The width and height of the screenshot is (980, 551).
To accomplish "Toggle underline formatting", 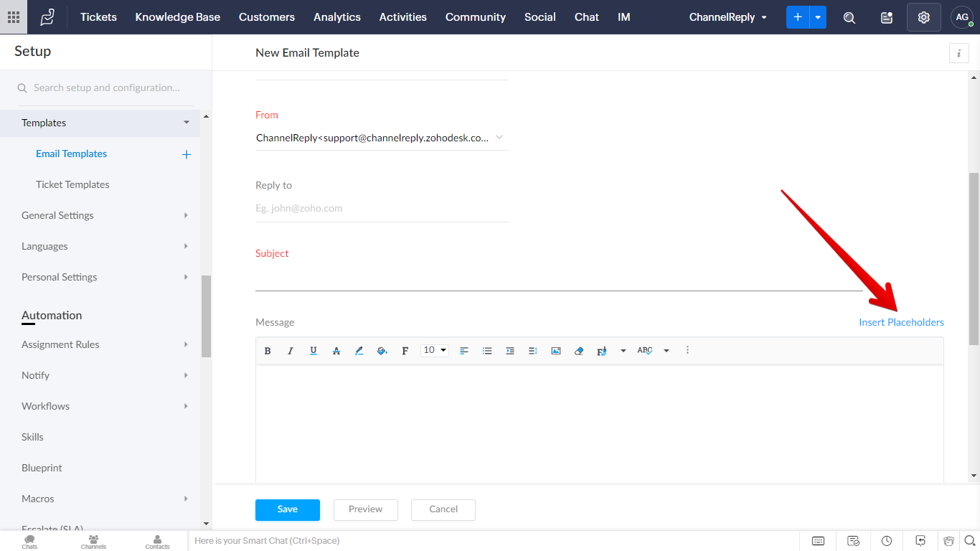I will 314,351.
